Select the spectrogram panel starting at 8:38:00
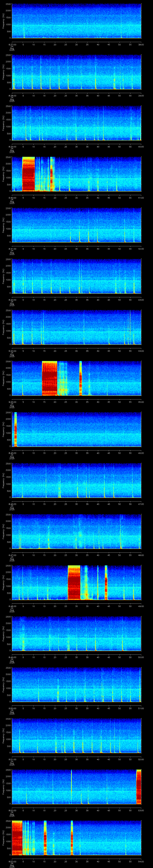153x868 pixels. click(x=77, y=72)
